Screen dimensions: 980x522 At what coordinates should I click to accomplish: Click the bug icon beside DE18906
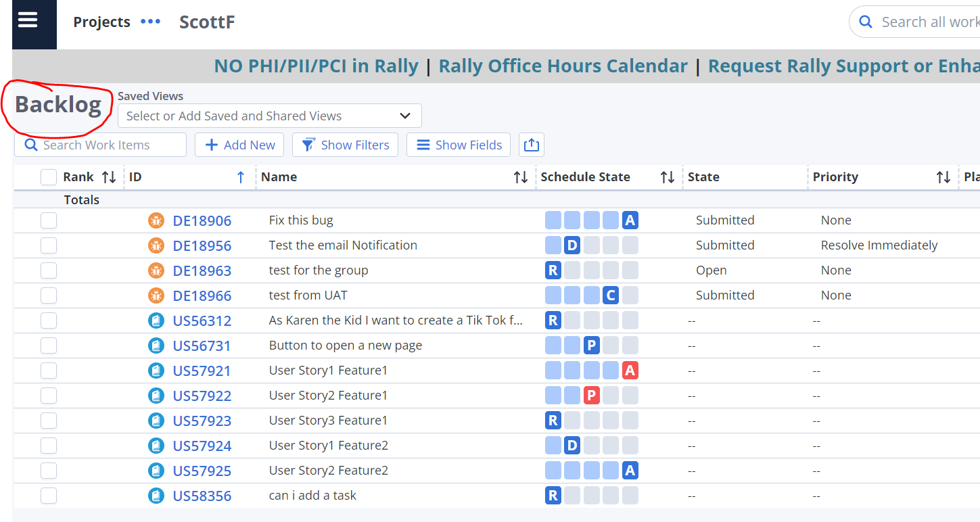pyautogui.click(x=156, y=220)
